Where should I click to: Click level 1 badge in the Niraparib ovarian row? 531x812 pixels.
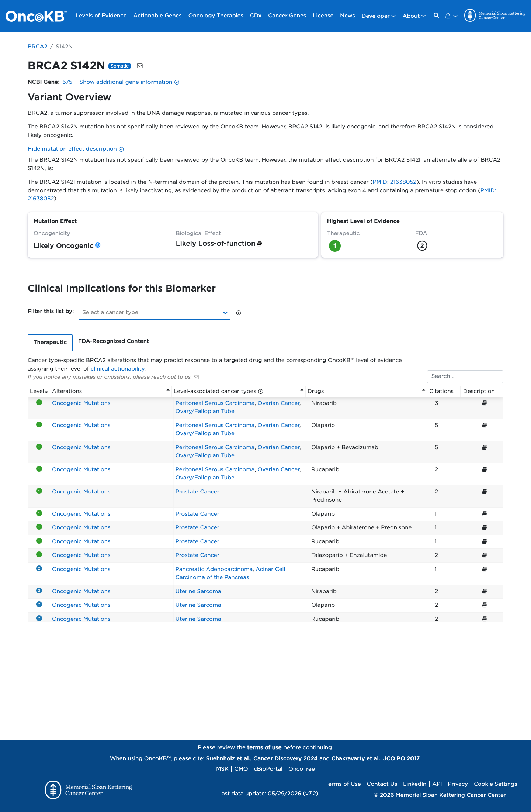(x=39, y=402)
